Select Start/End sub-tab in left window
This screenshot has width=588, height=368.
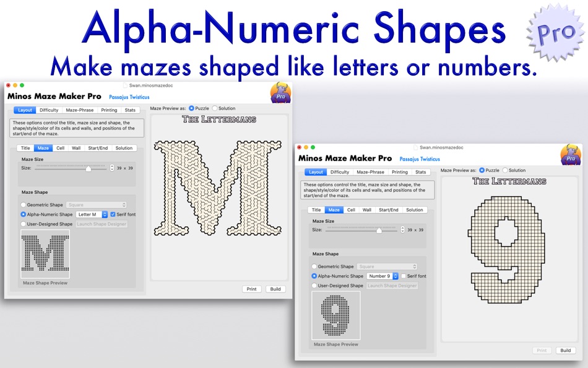(98, 148)
